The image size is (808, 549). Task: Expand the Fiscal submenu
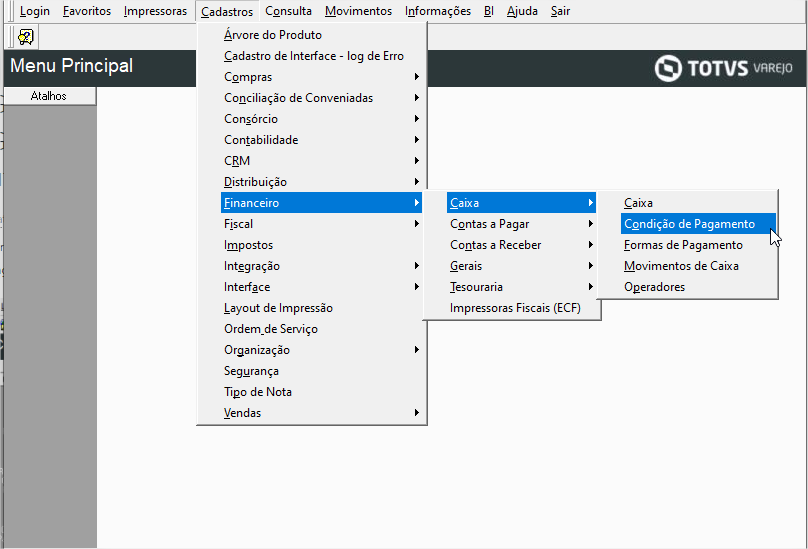321,224
